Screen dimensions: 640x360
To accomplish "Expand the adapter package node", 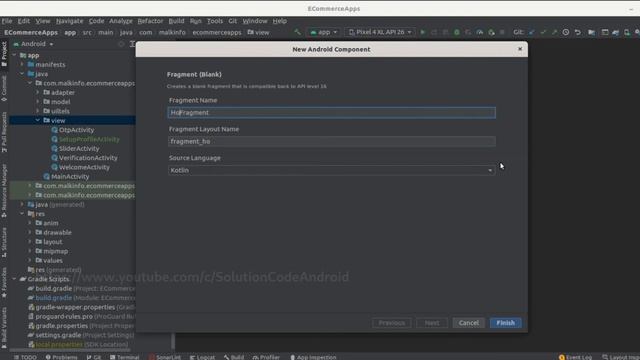I will (38, 93).
